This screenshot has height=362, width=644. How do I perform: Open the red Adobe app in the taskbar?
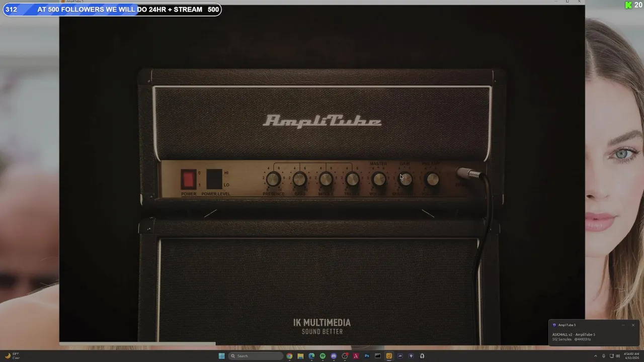[x=356, y=356]
